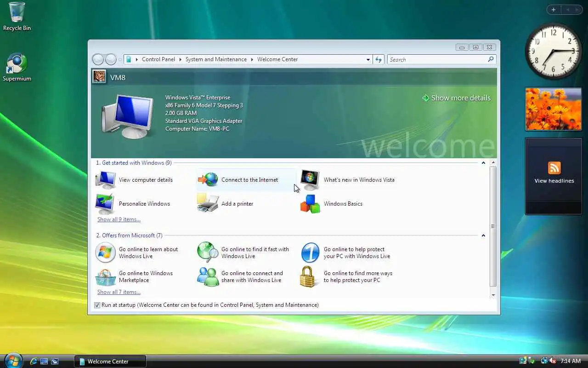This screenshot has height=368, width=588.
Task: Click Control Panel in the breadcrumb
Action: pyautogui.click(x=158, y=59)
